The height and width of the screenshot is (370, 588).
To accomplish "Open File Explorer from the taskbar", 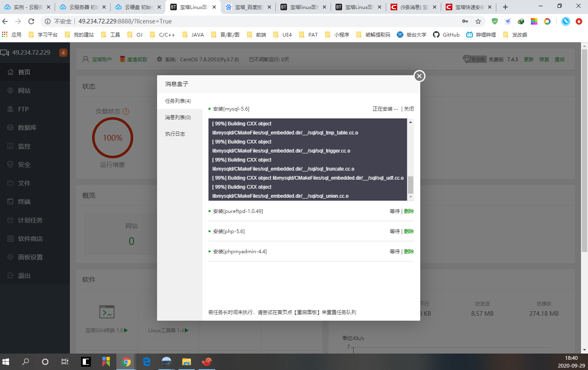I will tap(187, 362).
